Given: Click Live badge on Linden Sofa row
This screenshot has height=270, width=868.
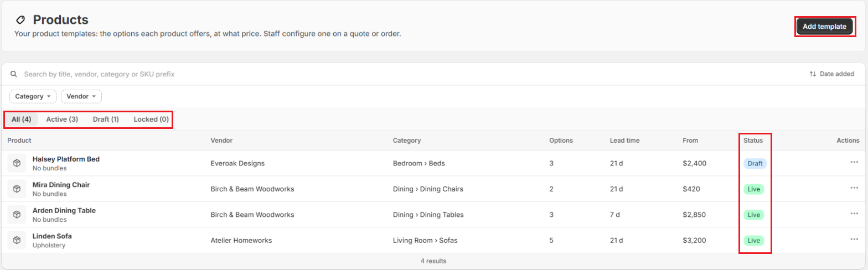Looking at the screenshot, I should coord(754,240).
